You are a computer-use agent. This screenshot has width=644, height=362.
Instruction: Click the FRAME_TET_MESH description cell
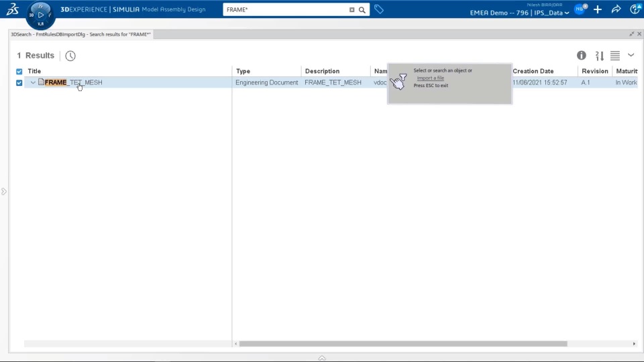click(333, 82)
